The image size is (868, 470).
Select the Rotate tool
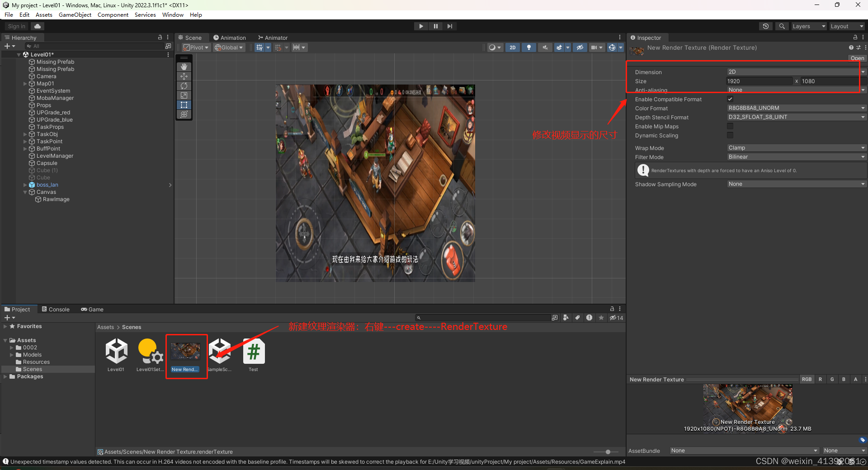tap(184, 85)
